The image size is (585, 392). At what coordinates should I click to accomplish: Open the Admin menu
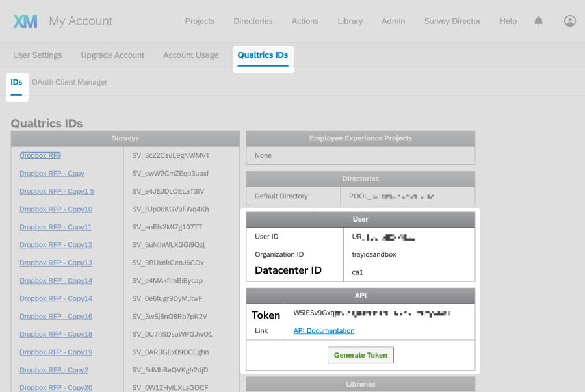pyautogui.click(x=393, y=20)
